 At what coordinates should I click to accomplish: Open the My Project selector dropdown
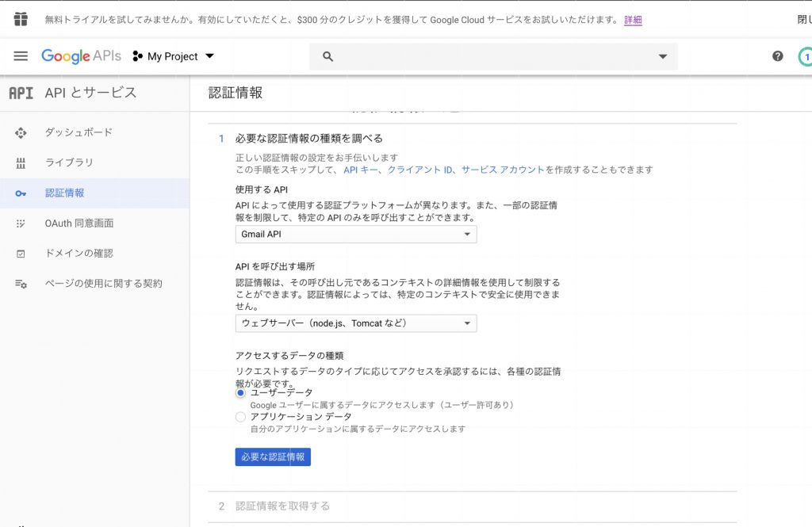click(x=173, y=56)
